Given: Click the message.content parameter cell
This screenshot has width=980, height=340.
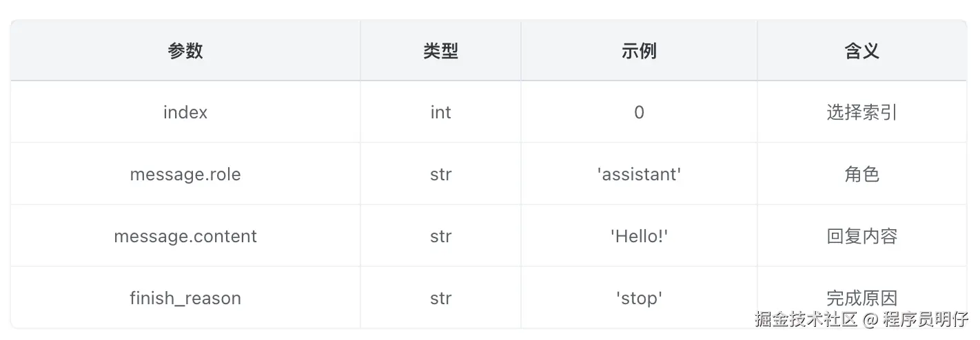Looking at the screenshot, I should pos(185,236).
